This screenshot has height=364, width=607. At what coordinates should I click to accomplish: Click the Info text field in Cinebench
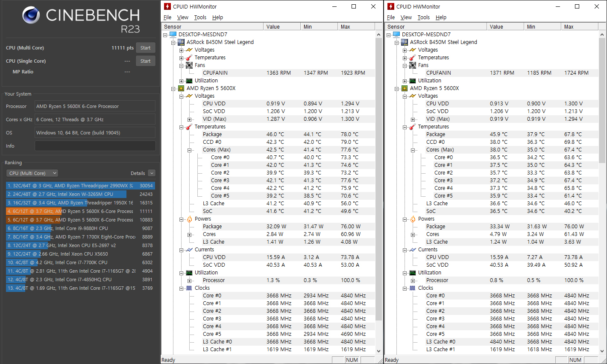(x=95, y=146)
